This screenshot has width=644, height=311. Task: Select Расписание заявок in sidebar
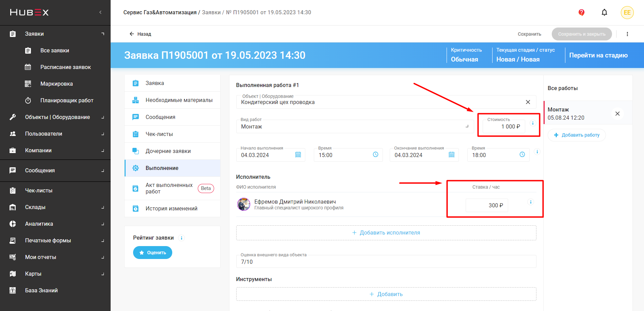[65, 67]
